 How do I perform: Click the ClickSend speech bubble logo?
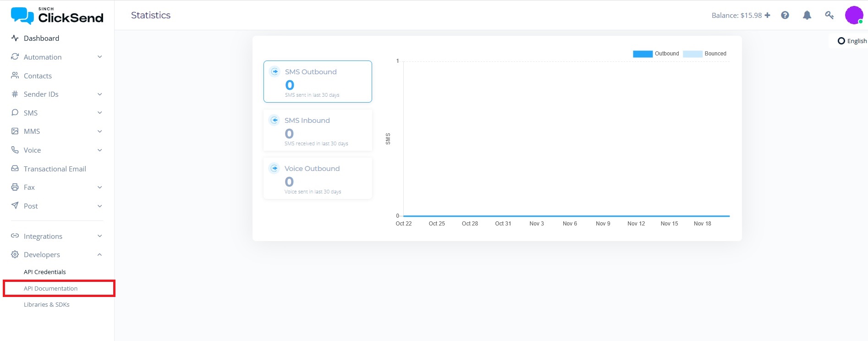tap(22, 16)
